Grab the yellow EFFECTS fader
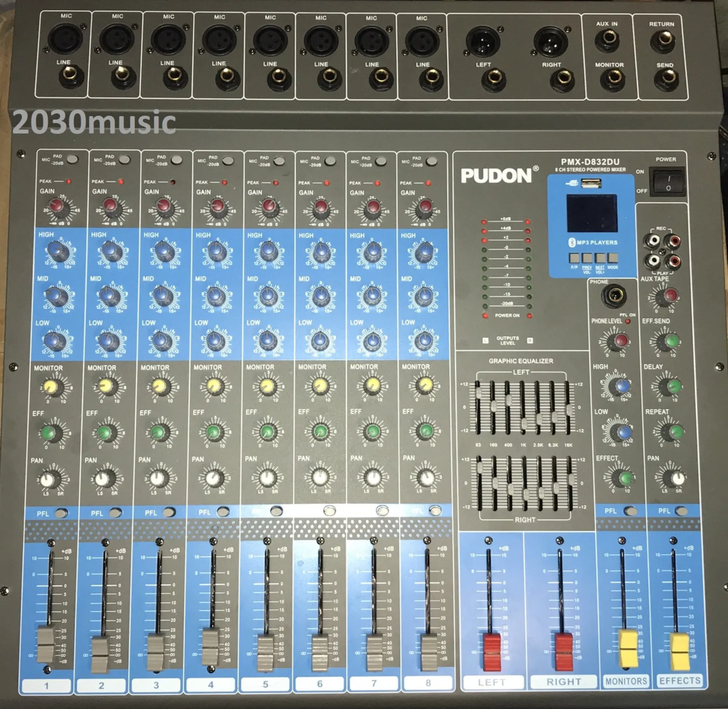The height and width of the screenshot is (709, 728). click(x=680, y=651)
